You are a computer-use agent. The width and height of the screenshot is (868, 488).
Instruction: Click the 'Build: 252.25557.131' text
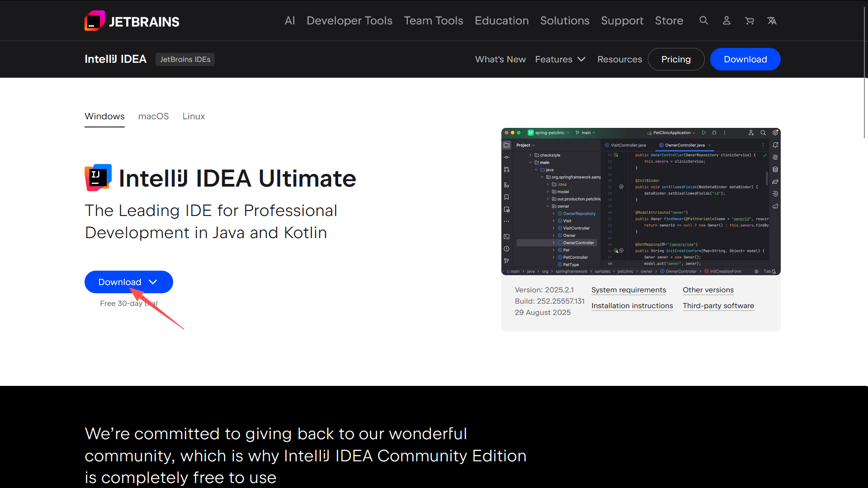(550, 301)
